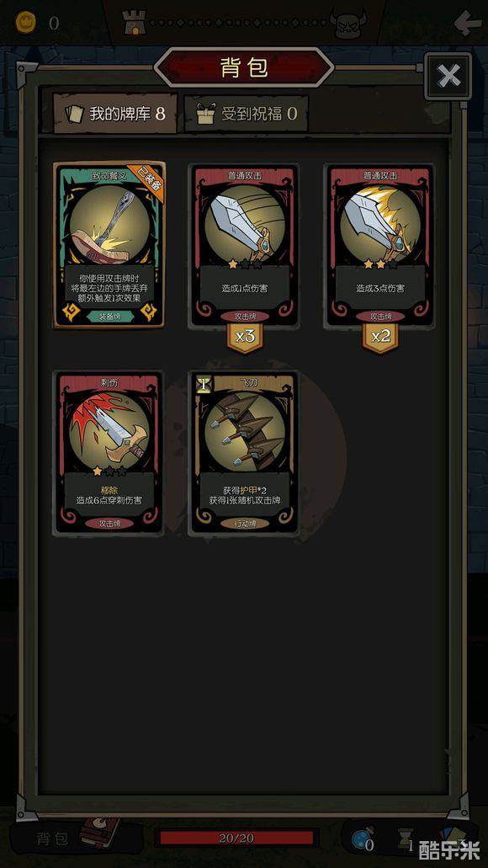The image size is (488, 868).
Task: Switch to 我的牌库 deck tab
Action: [x=115, y=114]
